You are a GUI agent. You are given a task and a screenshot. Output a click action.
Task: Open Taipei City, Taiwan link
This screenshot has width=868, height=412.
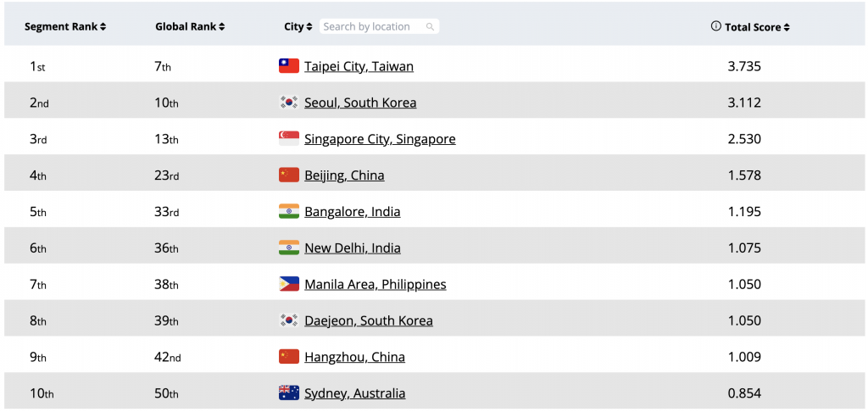pyautogui.click(x=359, y=66)
